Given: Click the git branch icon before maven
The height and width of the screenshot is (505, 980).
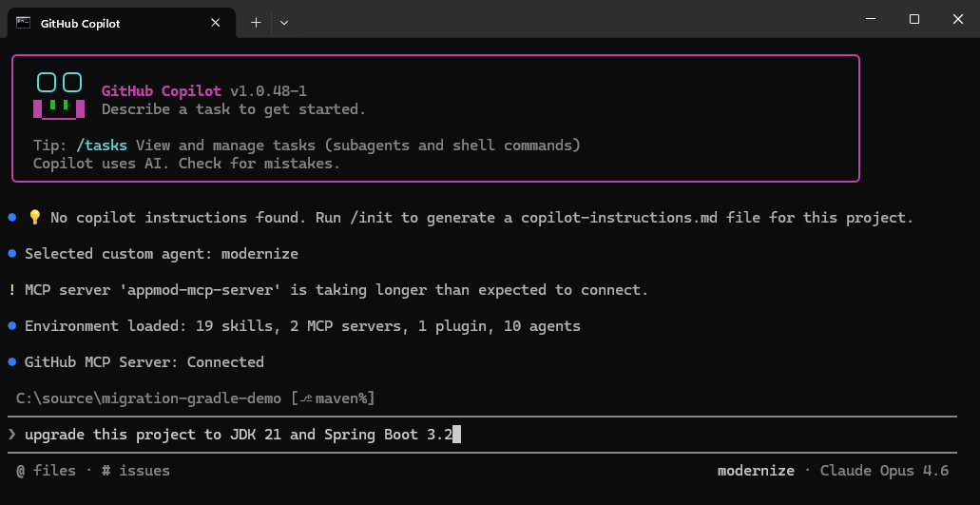Looking at the screenshot, I should tap(306, 398).
